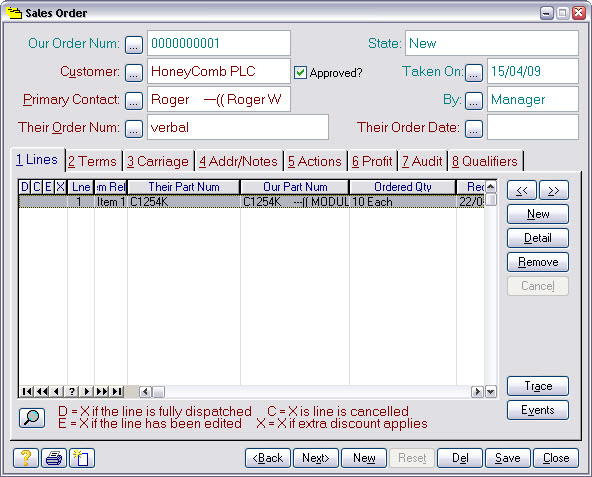Click the Their Order Num field containing verbal
This screenshot has width=592, height=477.
(238, 127)
